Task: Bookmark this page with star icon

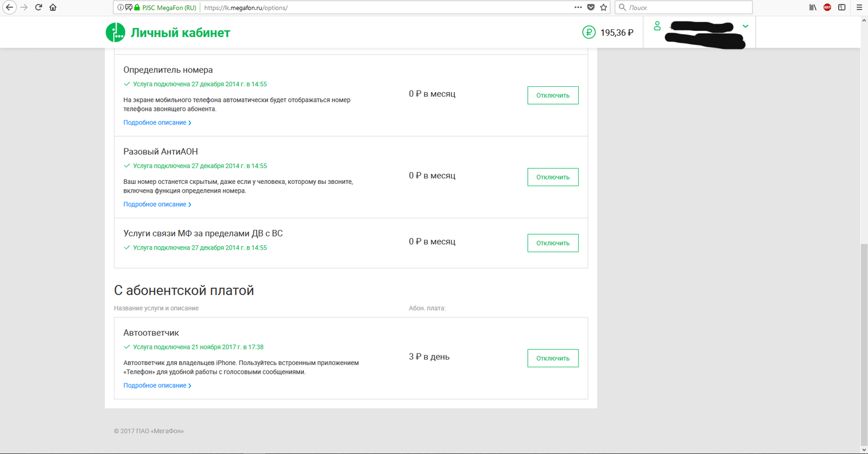Action: tap(603, 8)
